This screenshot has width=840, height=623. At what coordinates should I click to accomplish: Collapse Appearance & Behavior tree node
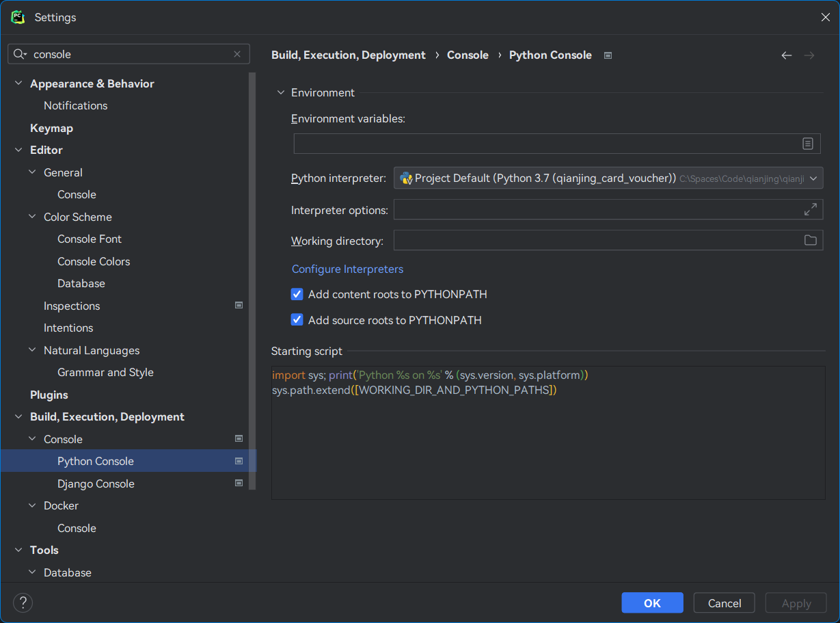click(x=18, y=83)
